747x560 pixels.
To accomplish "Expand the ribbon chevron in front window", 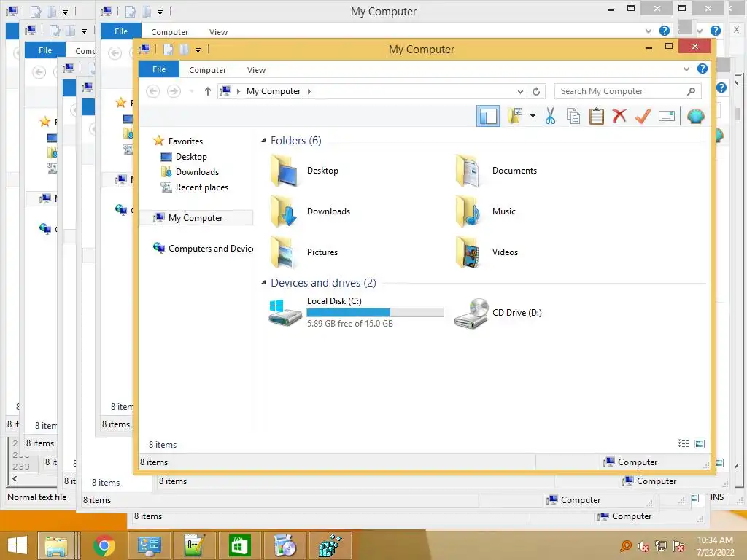I will pyautogui.click(x=686, y=69).
